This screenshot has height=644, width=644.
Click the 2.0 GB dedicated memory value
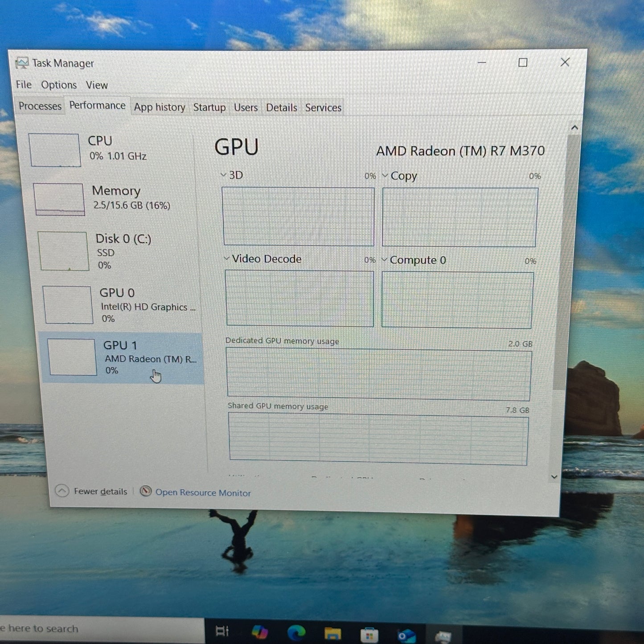pyautogui.click(x=520, y=344)
